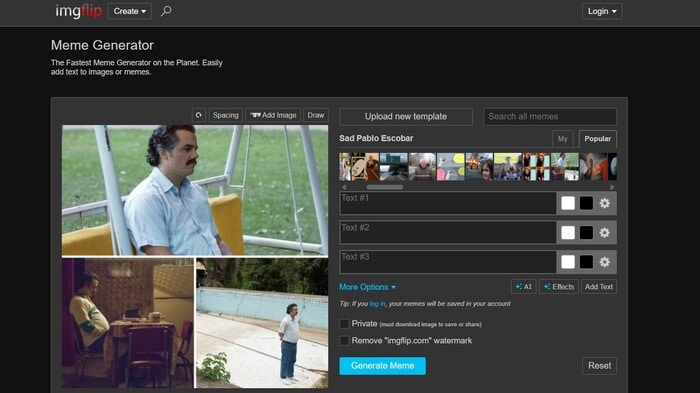The image size is (700, 393).
Task: Pick the Bernie Sanders template thumbnail
Action: 422,167
